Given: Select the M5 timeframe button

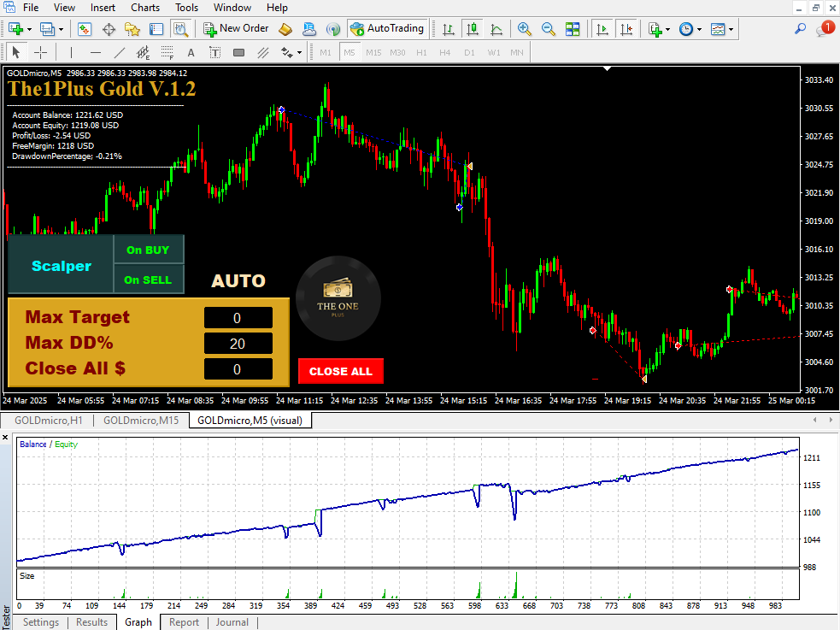Looking at the screenshot, I should tap(350, 52).
